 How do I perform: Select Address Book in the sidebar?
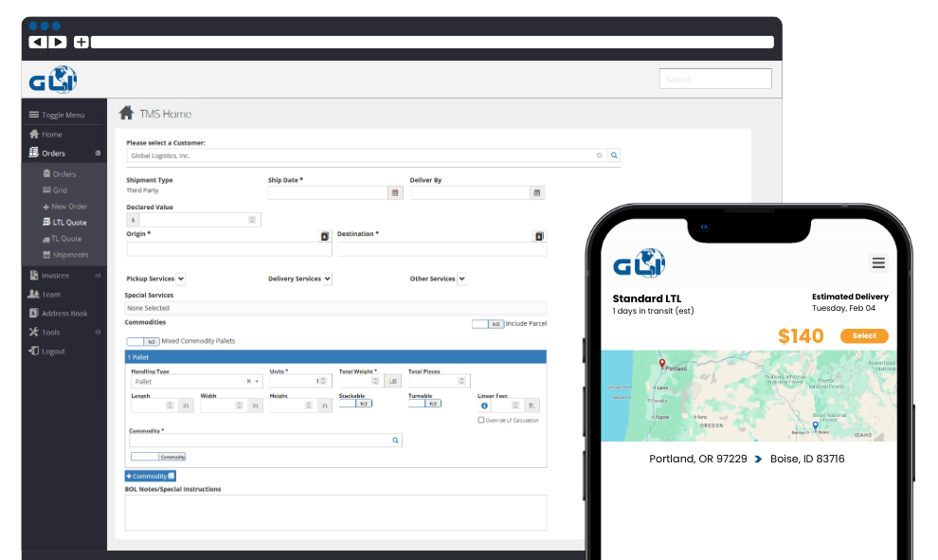[x=63, y=314]
